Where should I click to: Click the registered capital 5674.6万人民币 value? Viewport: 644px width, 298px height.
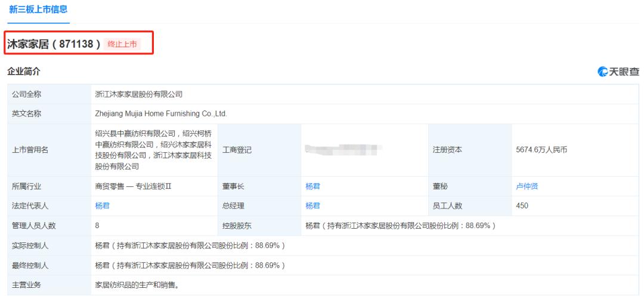(x=541, y=150)
